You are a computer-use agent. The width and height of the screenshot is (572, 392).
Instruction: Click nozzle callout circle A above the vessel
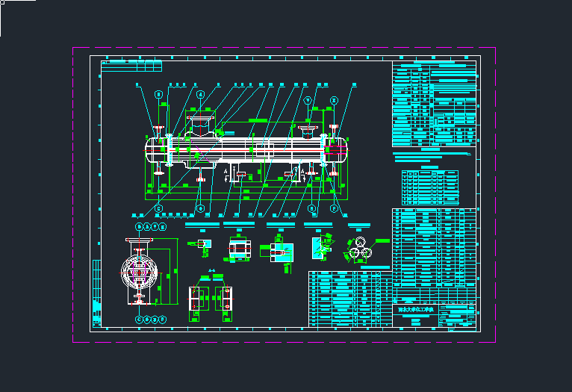(200, 95)
